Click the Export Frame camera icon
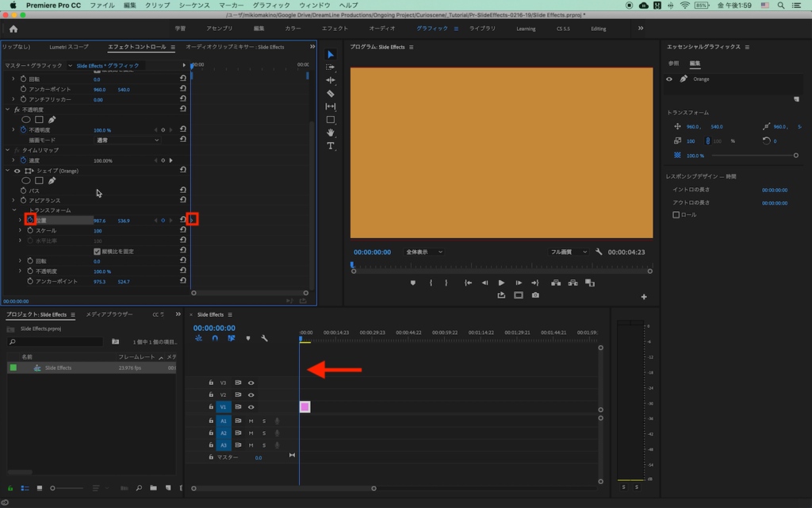Image resolution: width=812 pixels, height=508 pixels. 535,295
